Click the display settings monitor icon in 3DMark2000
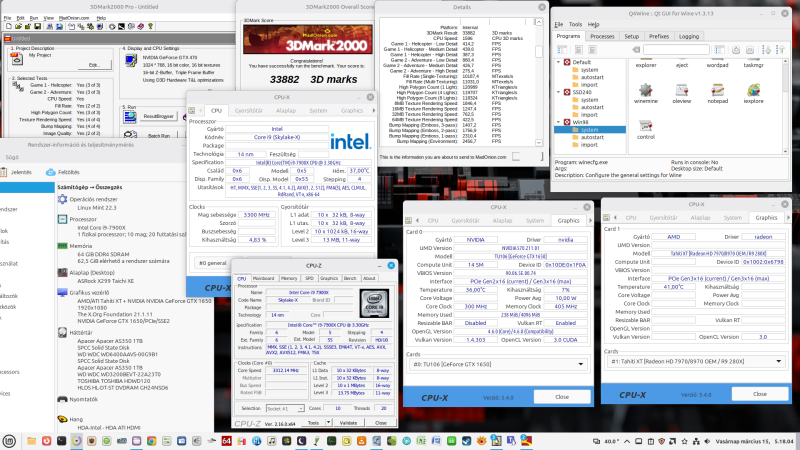 coord(131,61)
